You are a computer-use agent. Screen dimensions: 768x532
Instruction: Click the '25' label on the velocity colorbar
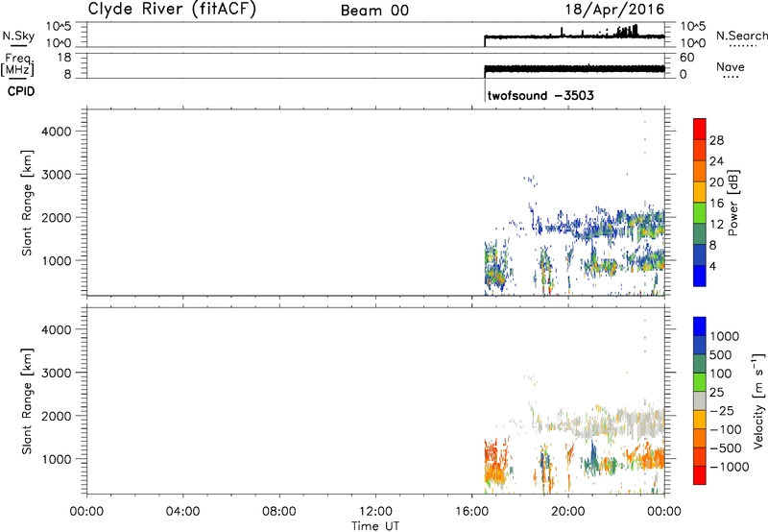pyautogui.click(x=717, y=392)
